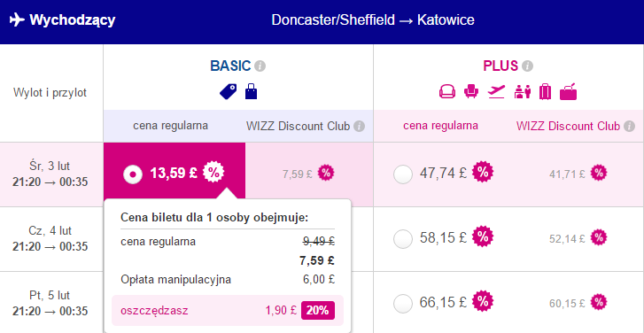Viewport: 644px width, 333px height.
Task: Click the Śr, 3 lut flight date row
Action: [50, 174]
